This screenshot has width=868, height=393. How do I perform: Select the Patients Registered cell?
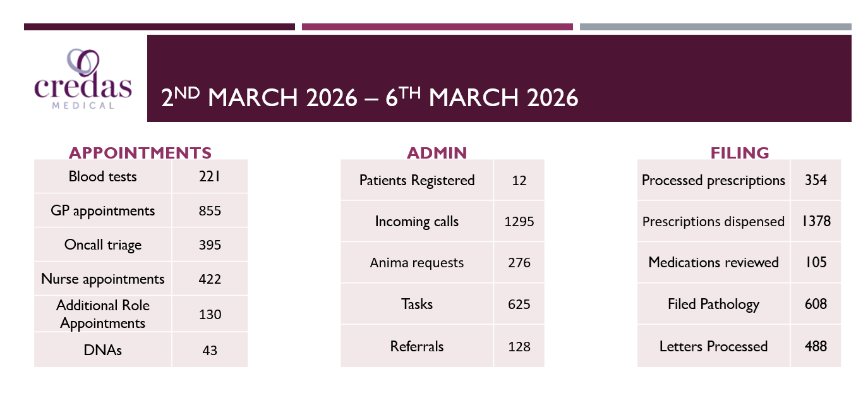point(417,180)
